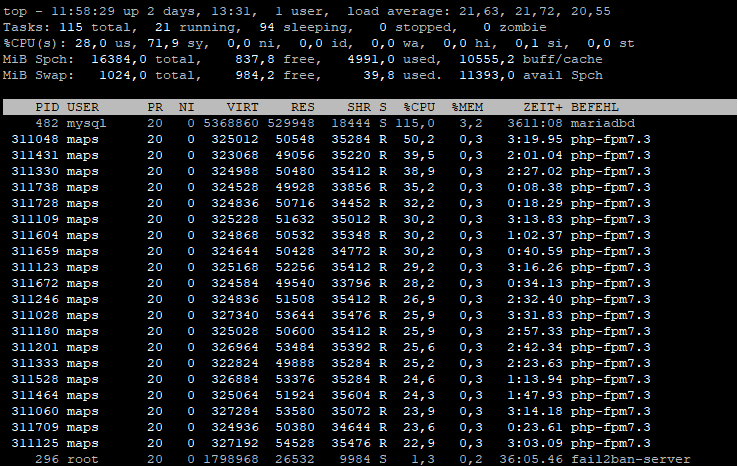Viewport: 738px width, 467px height.
Task: Select PID 311109
Action: [35, 219]
